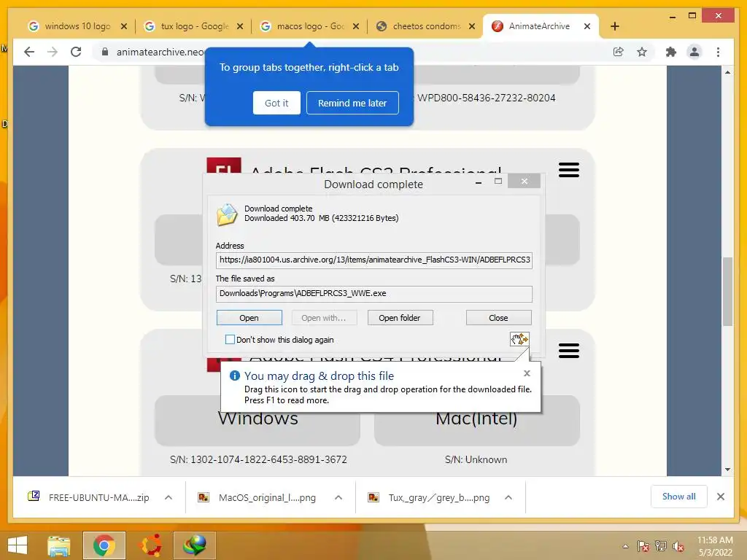Click the browser forward arrow
This screenshot has height=560, width=747.
(53, 52)
